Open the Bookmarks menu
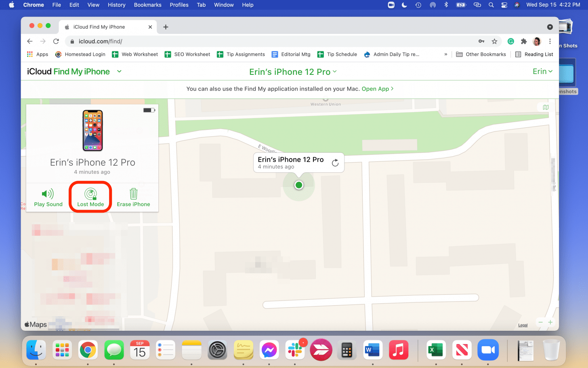The width and height of the screenshot is (588, 368). pos(148,5)
